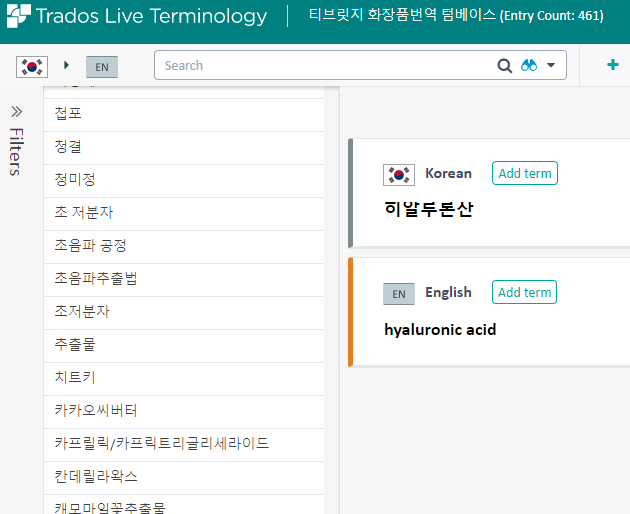
Task: Click the binoculars search mode icon
Action: tap(529, 65)
